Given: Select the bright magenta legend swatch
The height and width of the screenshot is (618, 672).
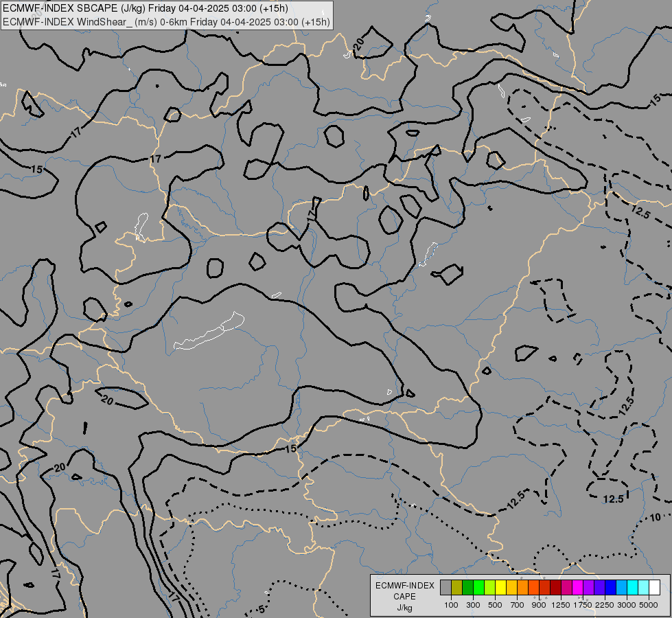Looking at the screenshot, I should point(577,587).
